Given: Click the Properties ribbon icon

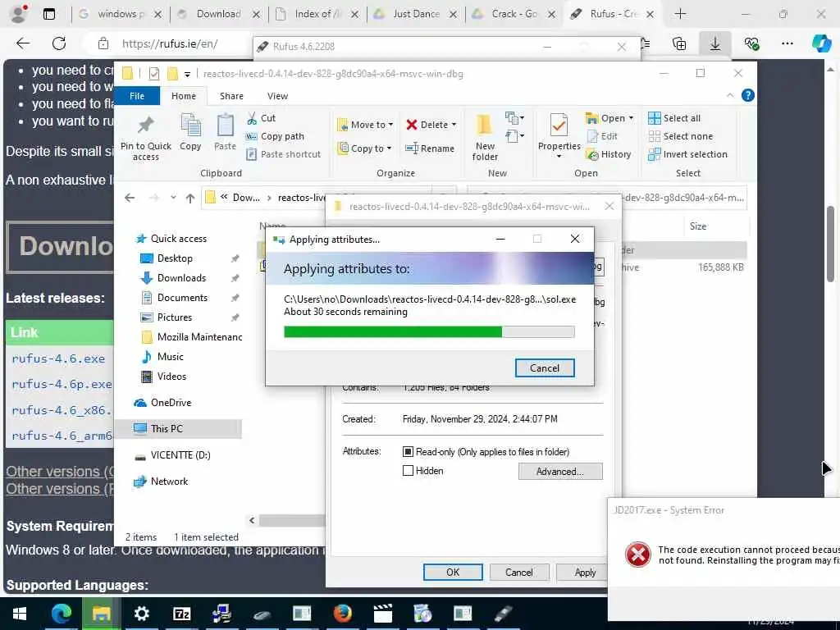Looking at the screenshot, I should 559,126.
